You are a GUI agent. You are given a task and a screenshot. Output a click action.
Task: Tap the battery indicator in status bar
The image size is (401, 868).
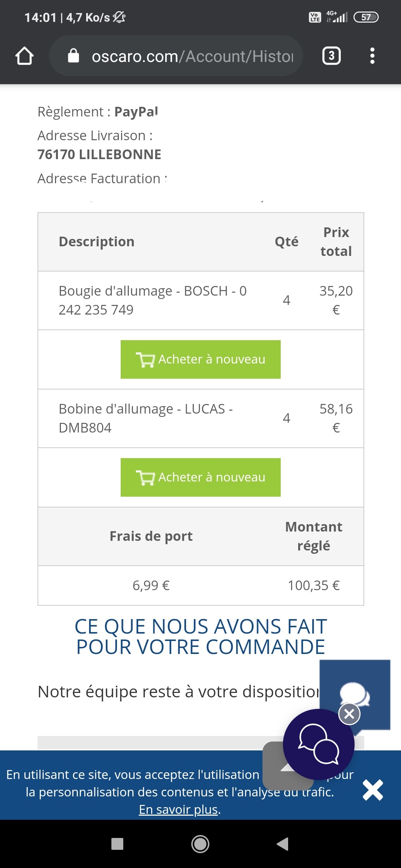366,17
